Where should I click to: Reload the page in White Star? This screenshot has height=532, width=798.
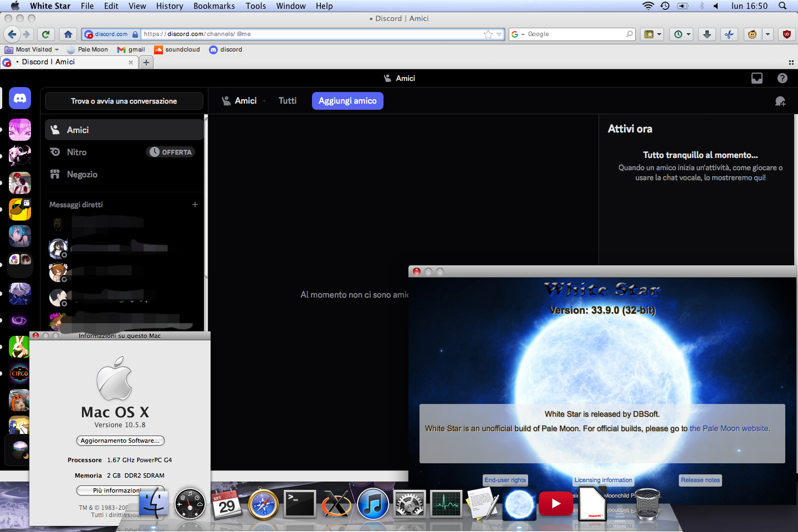46,34
